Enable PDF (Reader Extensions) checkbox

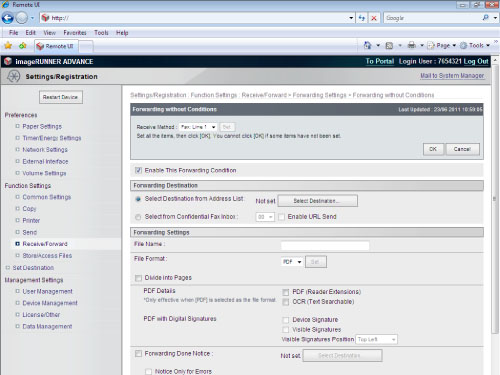pos(286,292)
